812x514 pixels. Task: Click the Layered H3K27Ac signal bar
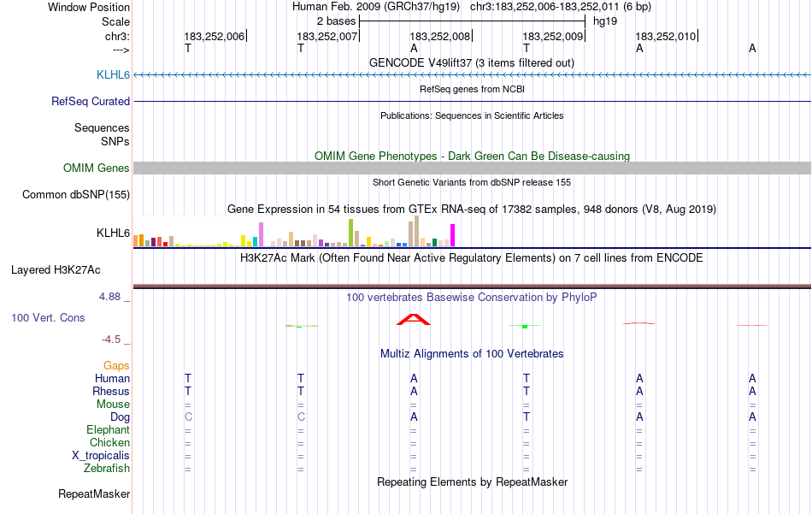pyautogui.click(x=472, y=286)
